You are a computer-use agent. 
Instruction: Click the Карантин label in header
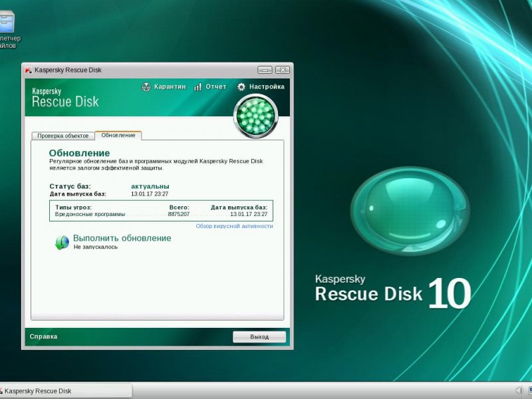(x=170, y=87)
